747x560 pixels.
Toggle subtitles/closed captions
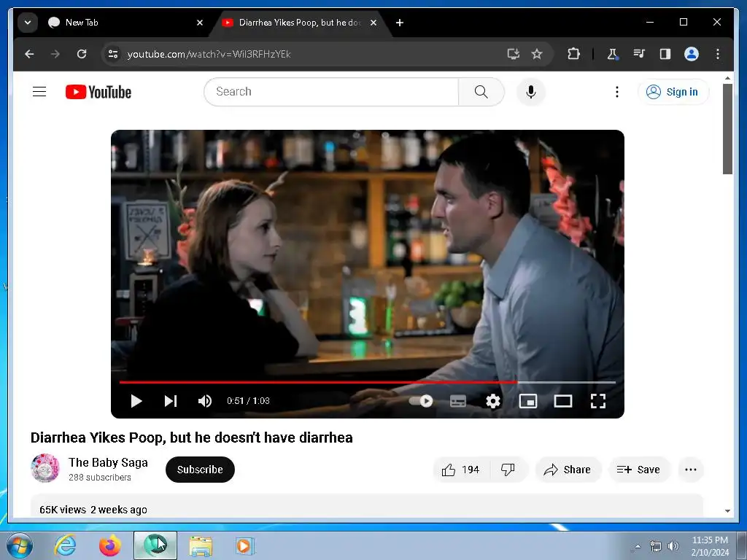tap(458, 401)
